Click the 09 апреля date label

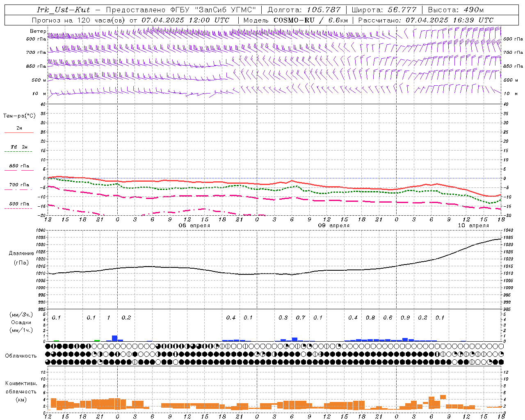click(334, 226)
